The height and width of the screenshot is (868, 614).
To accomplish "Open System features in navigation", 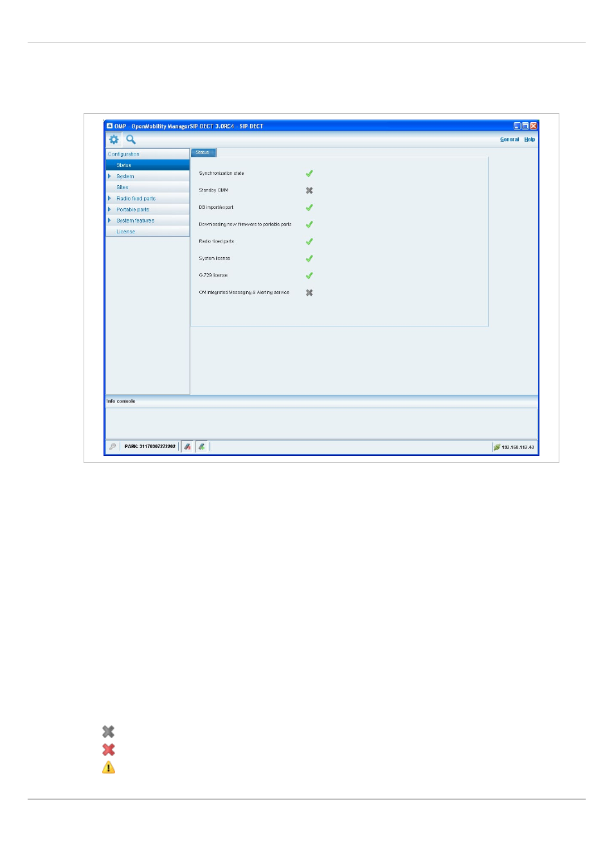I will click(x=135, y=221).
